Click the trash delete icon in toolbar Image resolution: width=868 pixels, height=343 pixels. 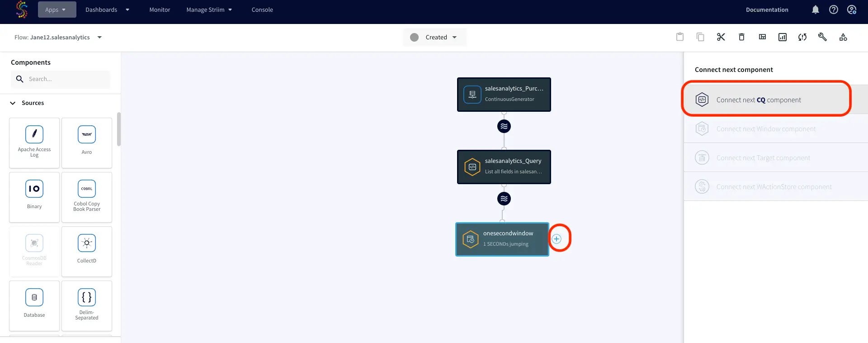(x=741, y=37)
